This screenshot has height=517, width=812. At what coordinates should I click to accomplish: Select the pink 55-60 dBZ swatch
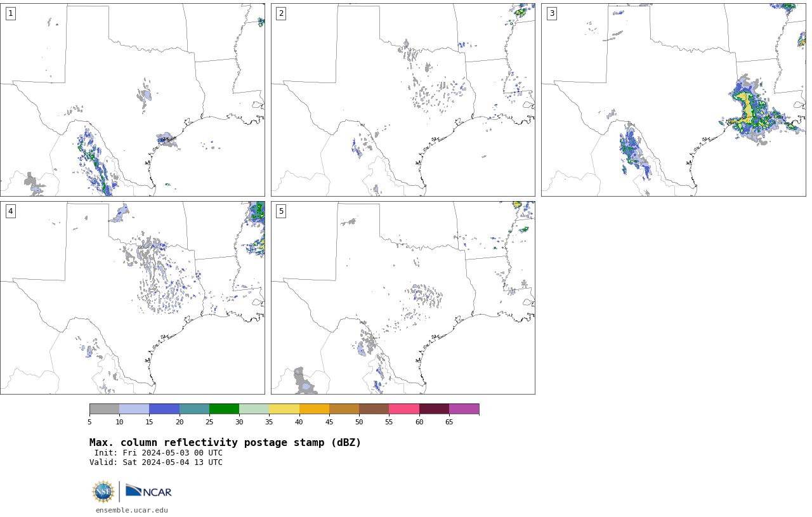click(x=404, y=409)
